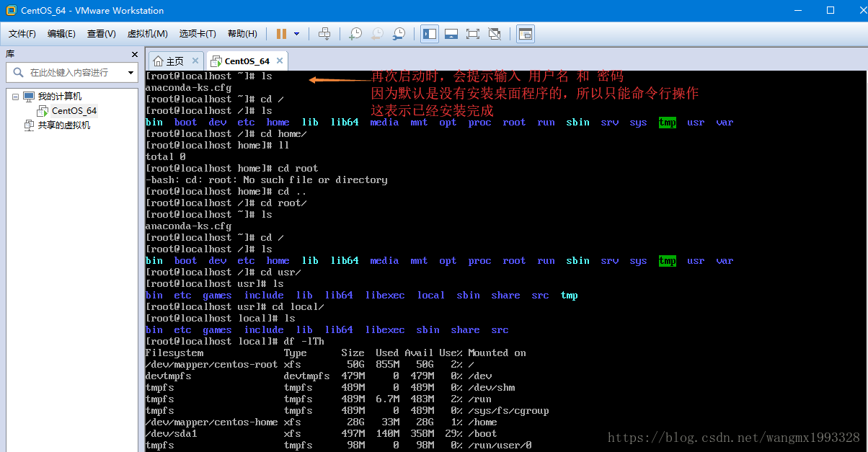This screenshot has height=452, width=868.
Task: Select 我的计算机 in the library tree
Action: coord(60,97)
